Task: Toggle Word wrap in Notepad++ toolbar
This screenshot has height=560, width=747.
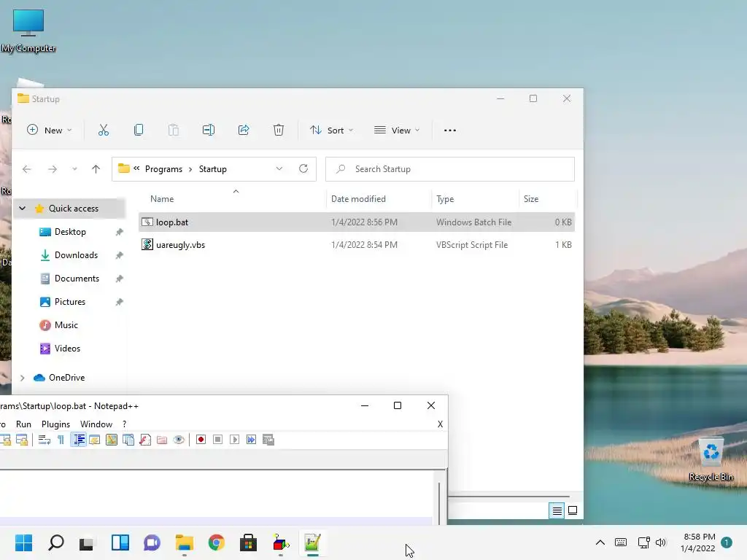Action: point(44,440)
